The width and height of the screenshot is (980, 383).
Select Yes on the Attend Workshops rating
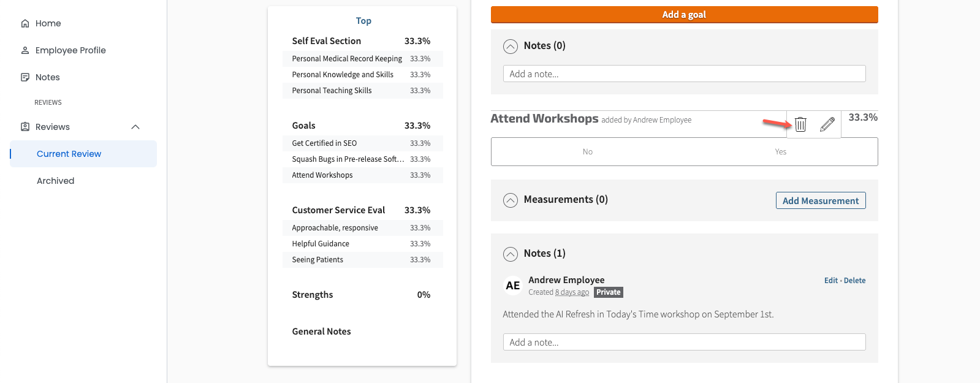point(780,152)
